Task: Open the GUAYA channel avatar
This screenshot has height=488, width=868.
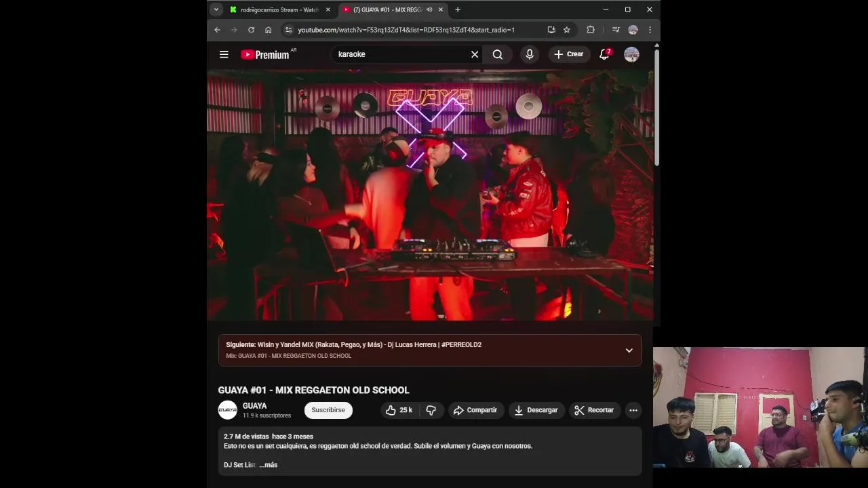Action: coord(227,410)
